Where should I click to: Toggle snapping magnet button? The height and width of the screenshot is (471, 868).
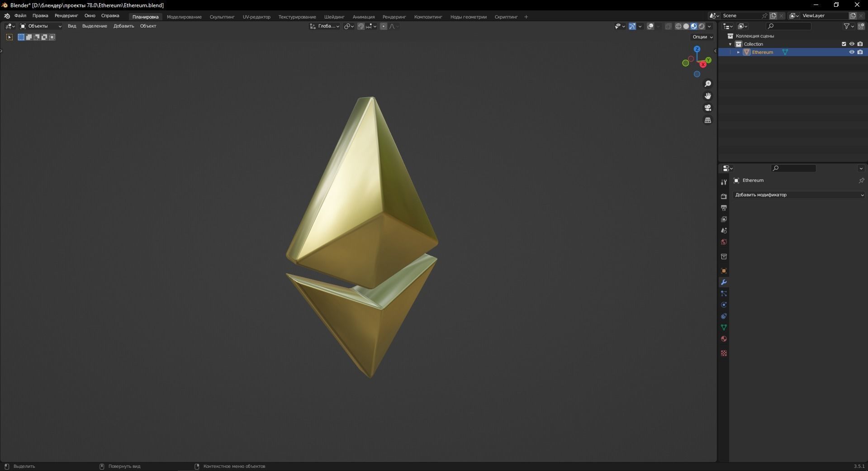pyautogui.click(x=361, y=26)
